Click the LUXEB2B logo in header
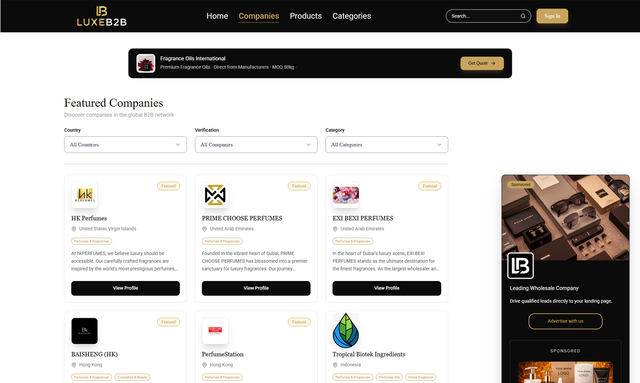 pos(102,16)
